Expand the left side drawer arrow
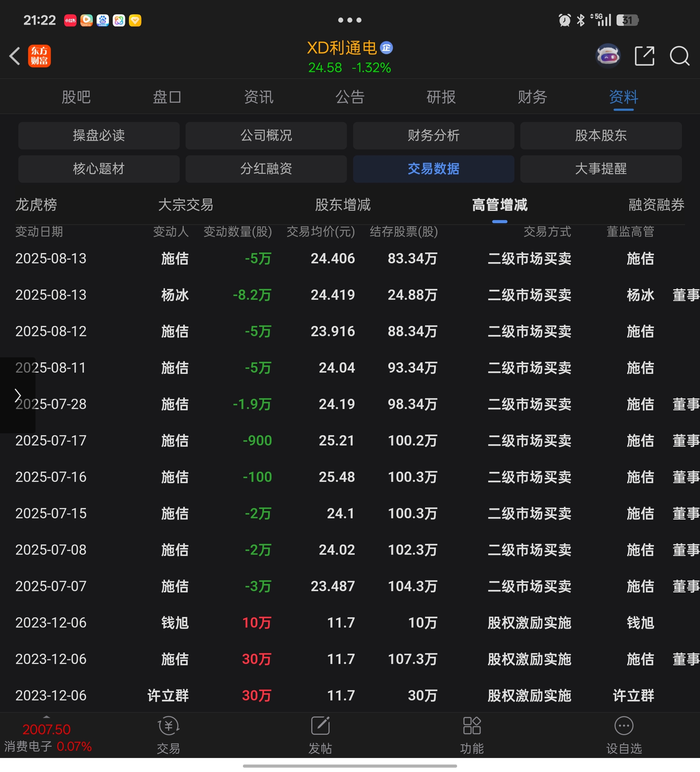The height and width of the screenshot is (772, 700). coord(17,396)
